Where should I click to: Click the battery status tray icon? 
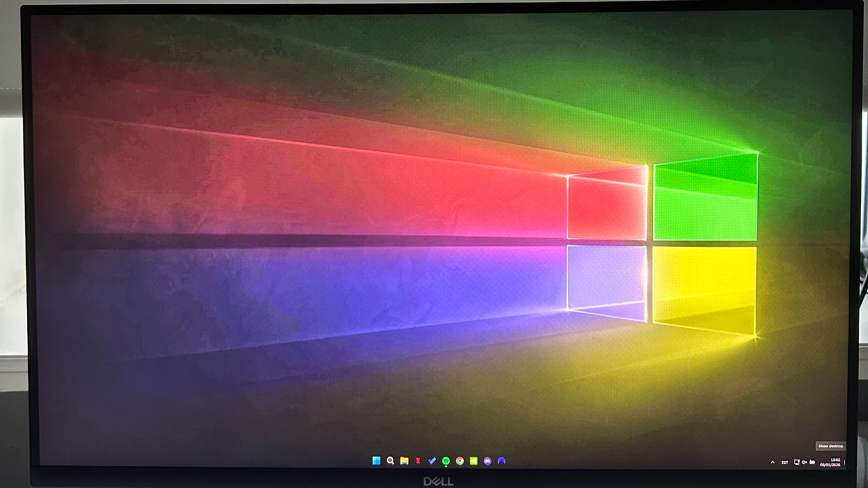pyautogui.click(x=812, y=462)
